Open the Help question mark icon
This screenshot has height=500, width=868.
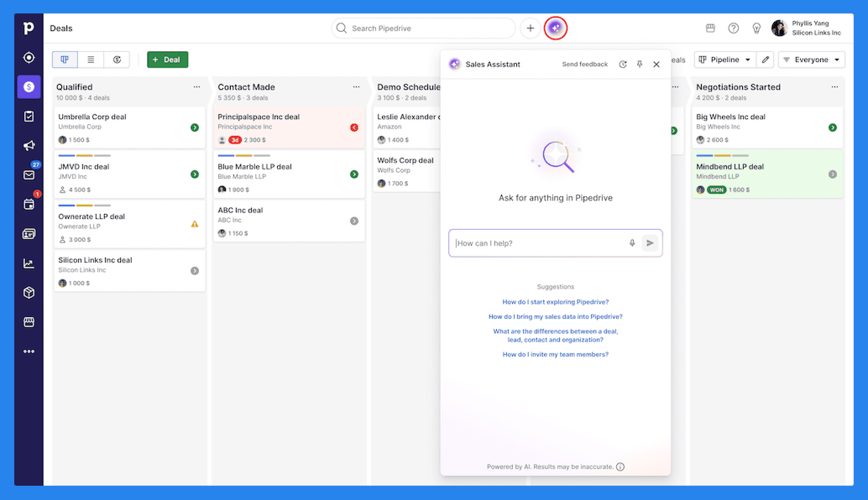coord(733,28)
